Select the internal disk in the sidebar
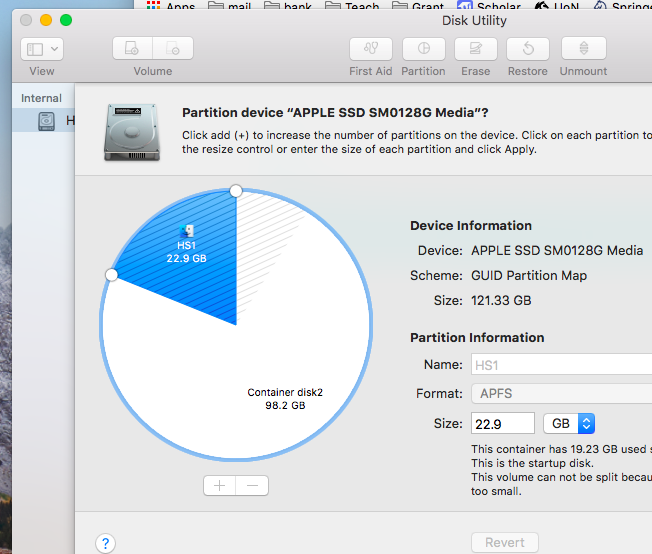The width and height of the screenshot is (652, 554). coord(44,121)
